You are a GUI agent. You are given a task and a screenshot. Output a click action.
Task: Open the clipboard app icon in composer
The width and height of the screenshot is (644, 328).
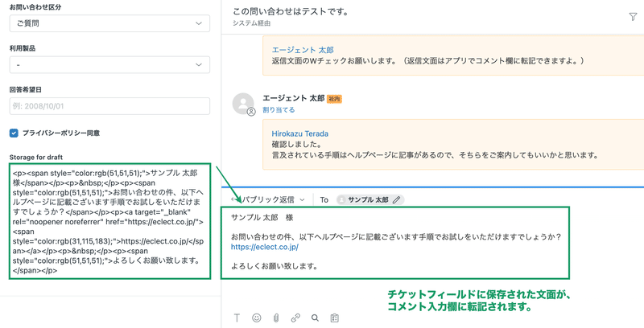(x=334, y=318)
